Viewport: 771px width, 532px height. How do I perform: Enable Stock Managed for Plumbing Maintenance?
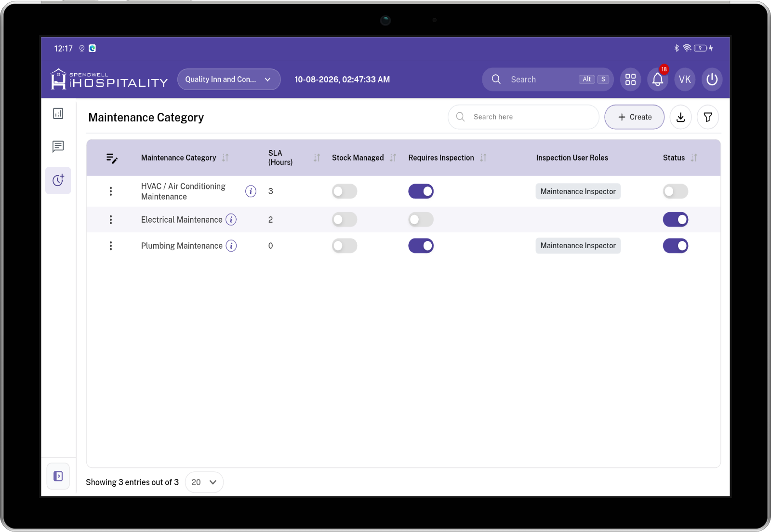pos(345,246)
